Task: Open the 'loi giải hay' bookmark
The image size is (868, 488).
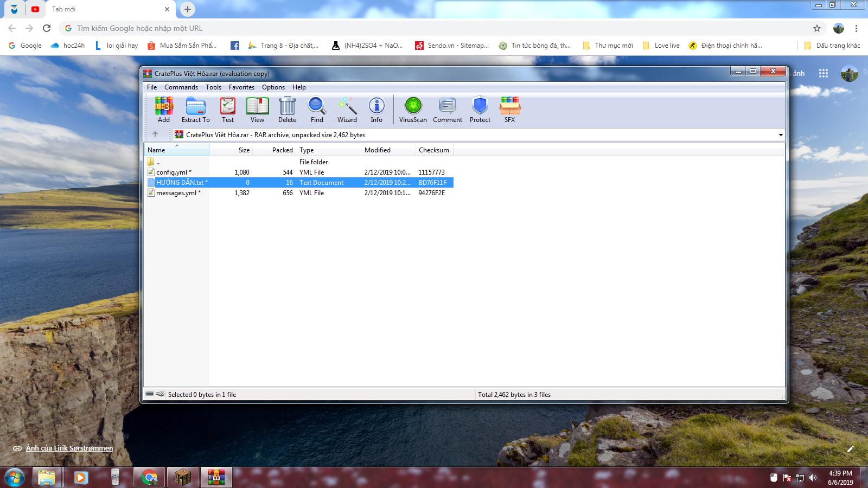Action: (117, 46)
